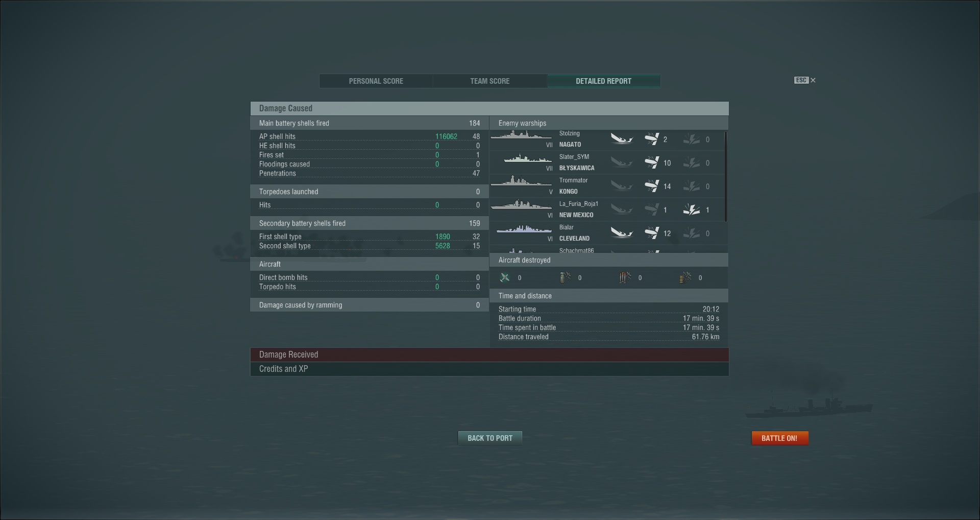Expand the Credits and XP section

coord(489,369)
